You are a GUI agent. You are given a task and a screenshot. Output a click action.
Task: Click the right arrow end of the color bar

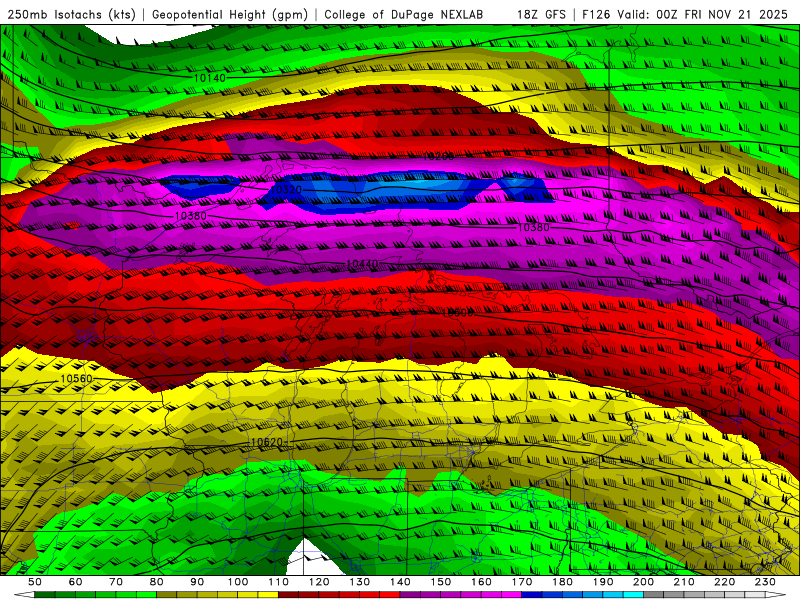(776, 595)
